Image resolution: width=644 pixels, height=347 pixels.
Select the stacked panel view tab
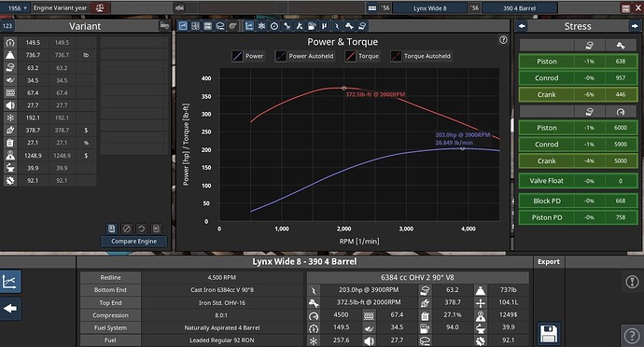tap(208, 26)
